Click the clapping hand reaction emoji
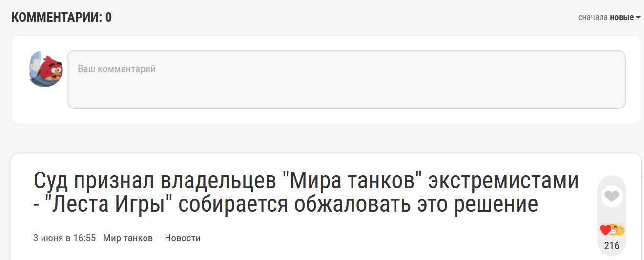 pos(621,230)
